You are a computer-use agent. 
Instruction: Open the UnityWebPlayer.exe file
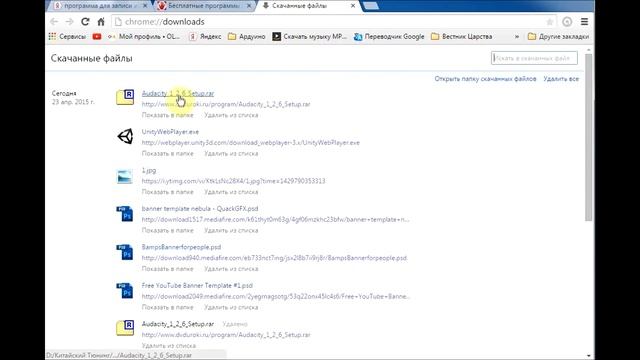point(170,132)
